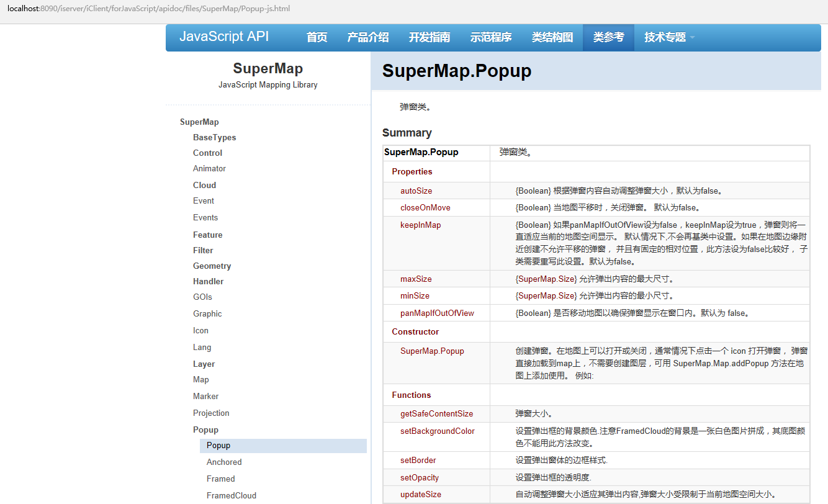Open Map class in sidebar
The image size is (828, 504).
pyautogui.click(x=200, y=380)
